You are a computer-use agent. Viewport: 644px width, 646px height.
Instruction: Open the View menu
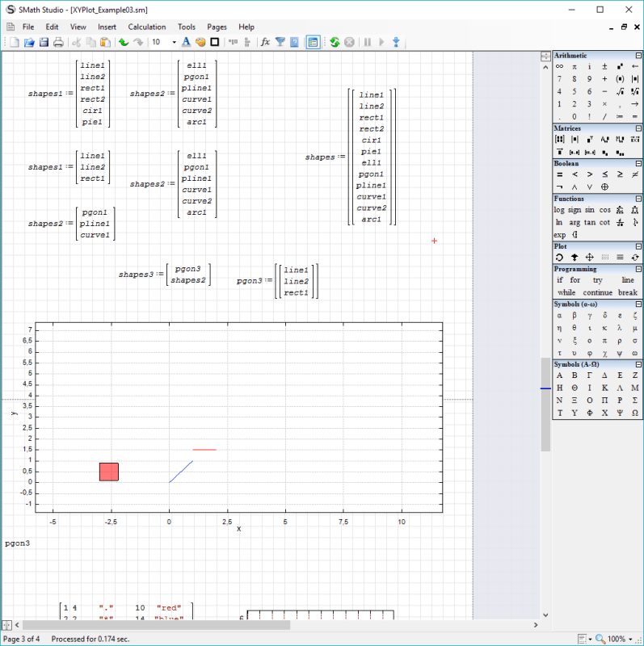[x=78, y=27]
